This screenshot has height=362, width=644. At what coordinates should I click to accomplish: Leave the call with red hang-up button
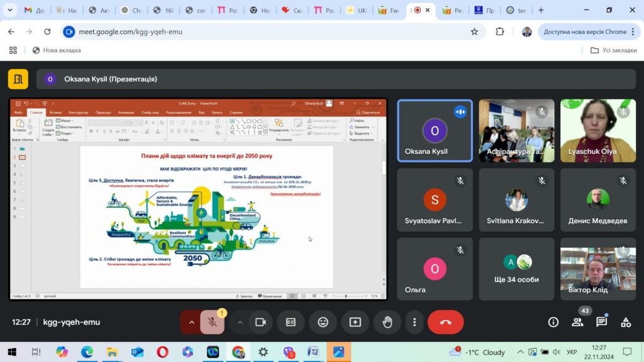(446, 322)
